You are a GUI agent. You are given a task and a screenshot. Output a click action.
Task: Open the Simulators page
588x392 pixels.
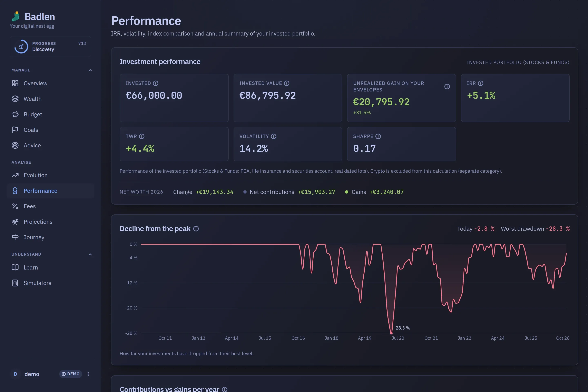click(50, 283)
